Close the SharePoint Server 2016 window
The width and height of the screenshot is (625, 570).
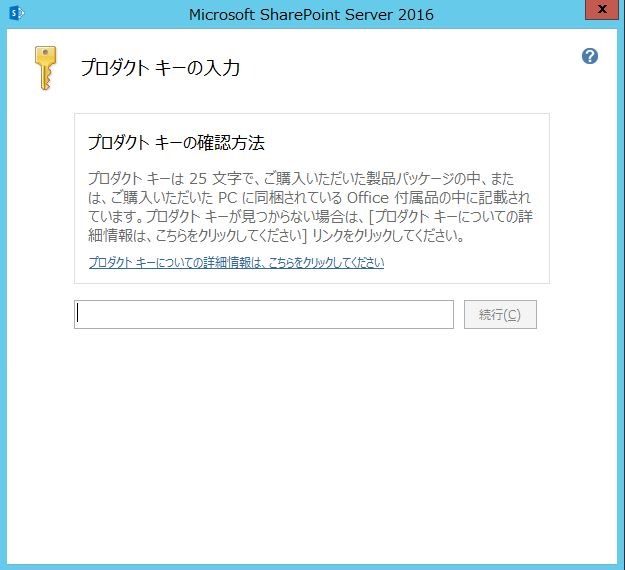(602, 10)
